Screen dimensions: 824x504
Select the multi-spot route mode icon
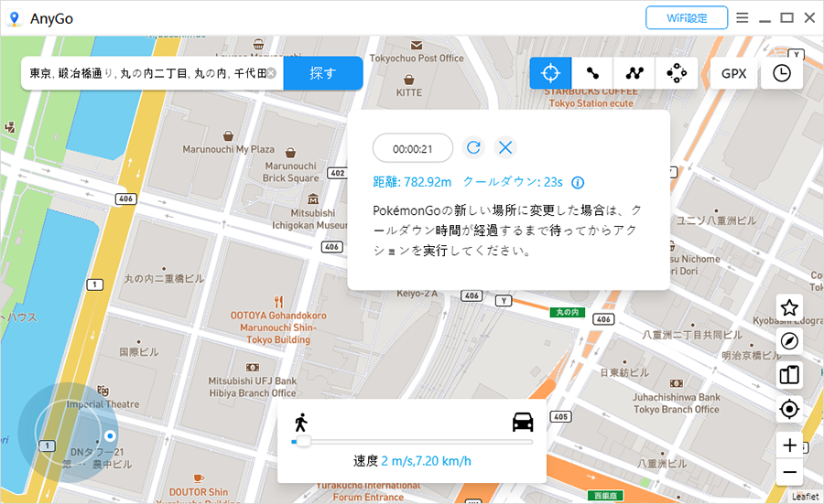click(634, 73)
